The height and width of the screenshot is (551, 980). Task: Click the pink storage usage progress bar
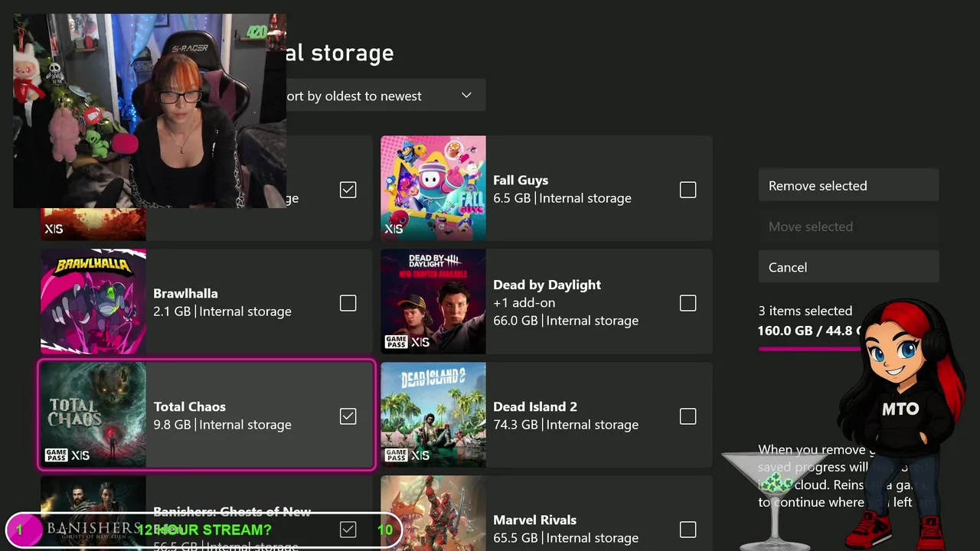point(810,348)
